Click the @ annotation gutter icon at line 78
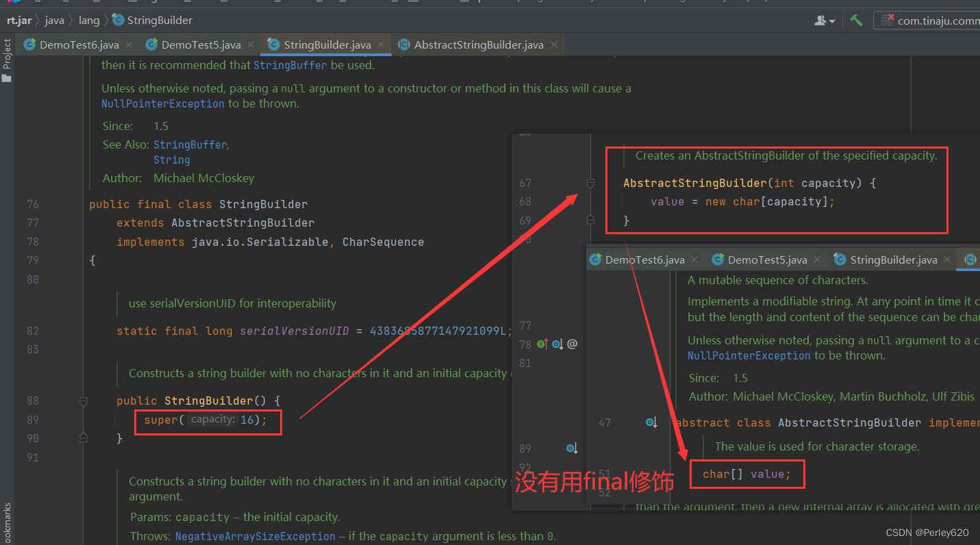 click(x=573, y=344)
